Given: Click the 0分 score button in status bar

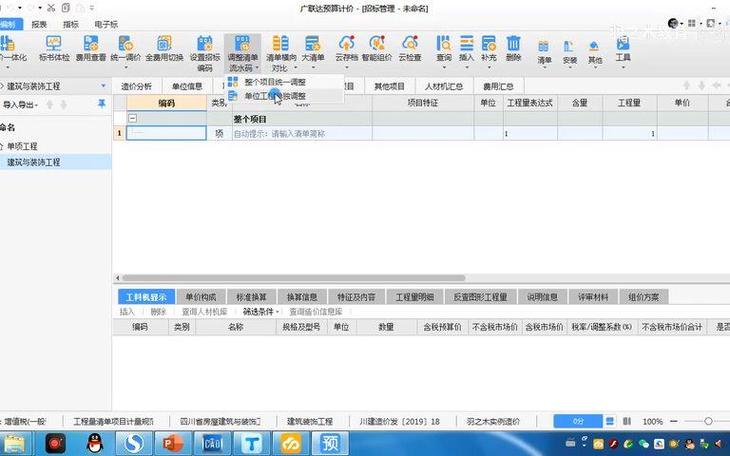Looking at the screenshot, I should 578,421.
